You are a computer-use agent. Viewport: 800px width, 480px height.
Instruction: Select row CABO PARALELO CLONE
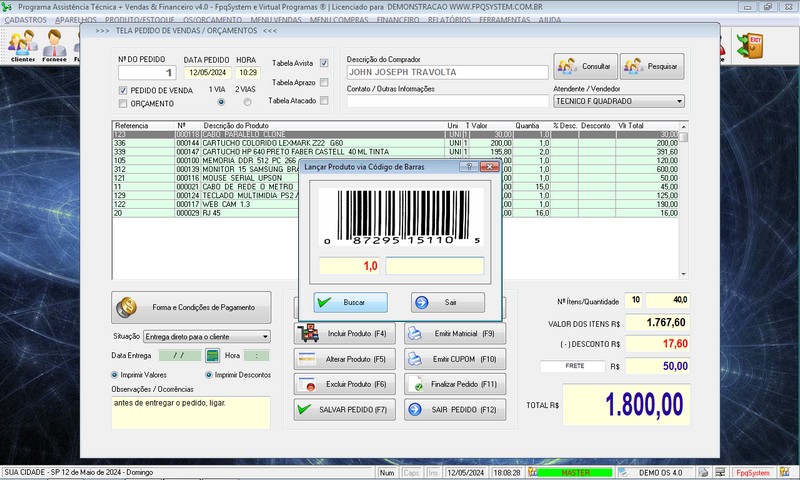[395, 135]
